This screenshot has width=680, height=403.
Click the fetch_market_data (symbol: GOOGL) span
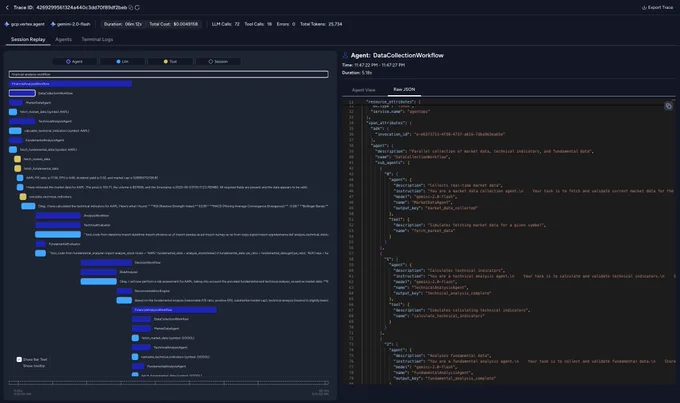coord(135,338)
